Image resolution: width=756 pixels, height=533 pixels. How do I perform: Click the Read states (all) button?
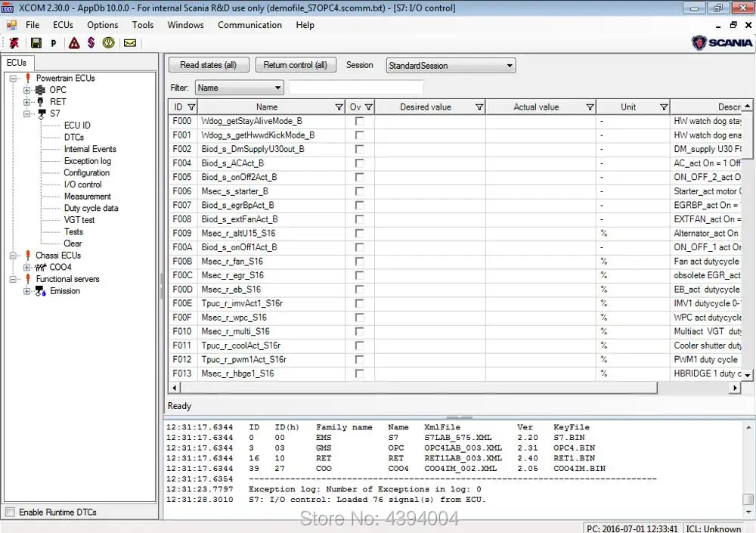pyautogui.click(x=208, y=65)
